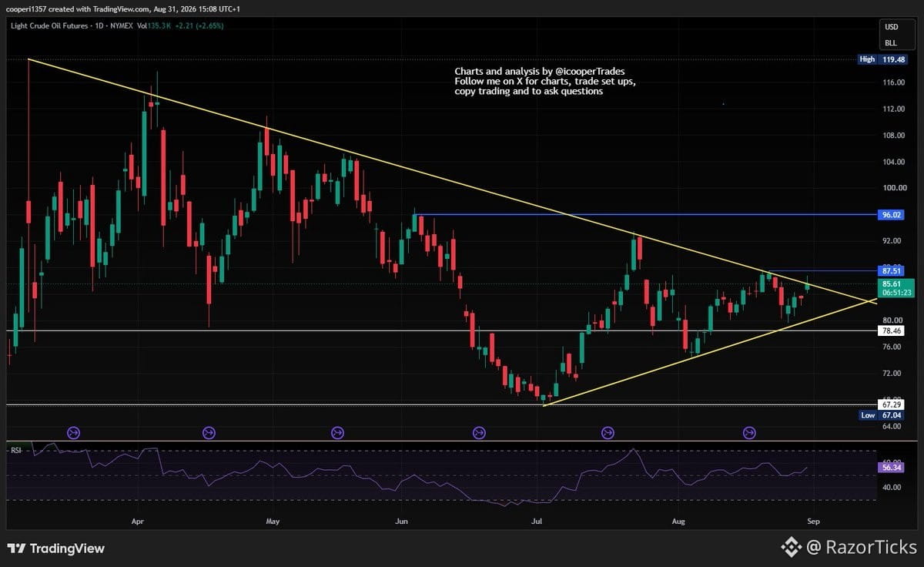Click the 119.48 high price label

tap(893, 59)
